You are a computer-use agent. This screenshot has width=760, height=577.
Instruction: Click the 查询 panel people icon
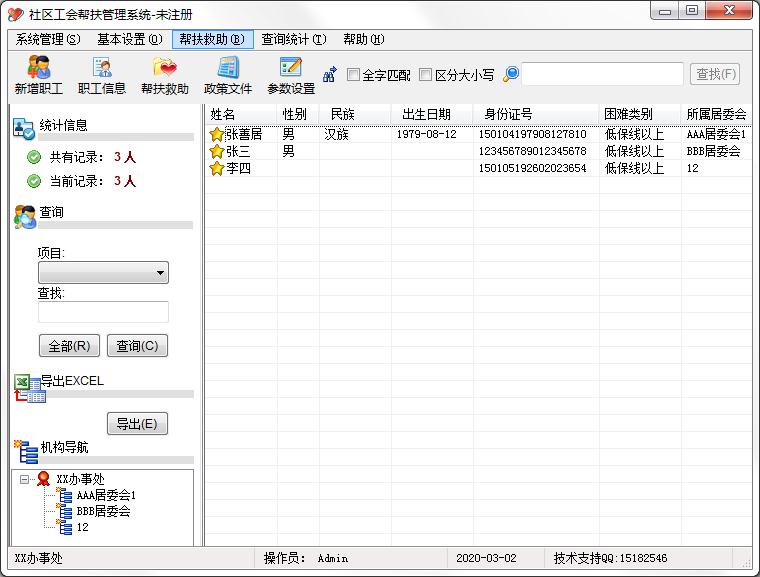click(25, 216)
